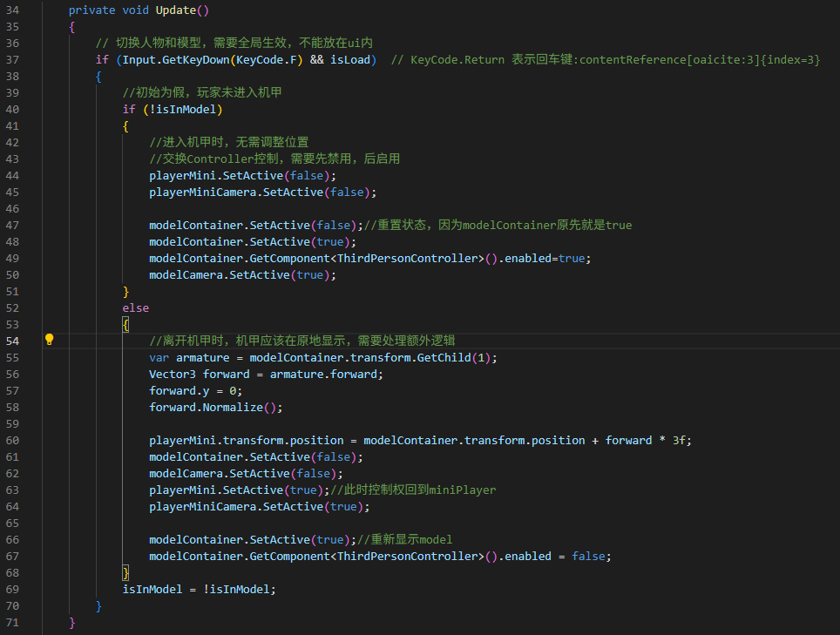Image resolution: width=840 pixels, height=635 pixels.
Task: Click line number 37 in the gutter
Action: [x=12, y=60]
